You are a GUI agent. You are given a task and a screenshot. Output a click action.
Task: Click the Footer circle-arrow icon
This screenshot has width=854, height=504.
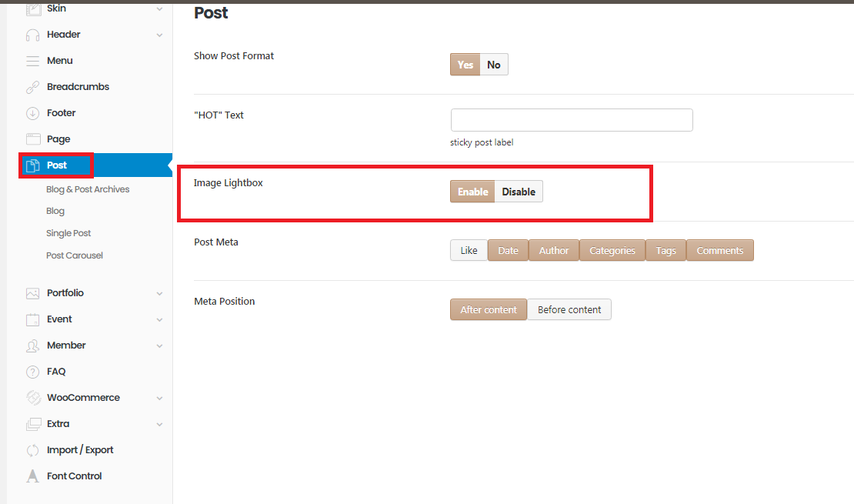click(x=32, y=113)
